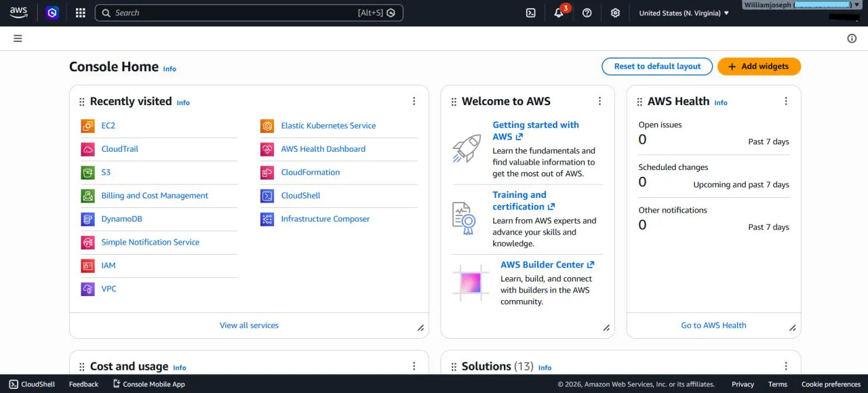
Task: Click the Infrastructure Composer icon
Action: point(267,219)
